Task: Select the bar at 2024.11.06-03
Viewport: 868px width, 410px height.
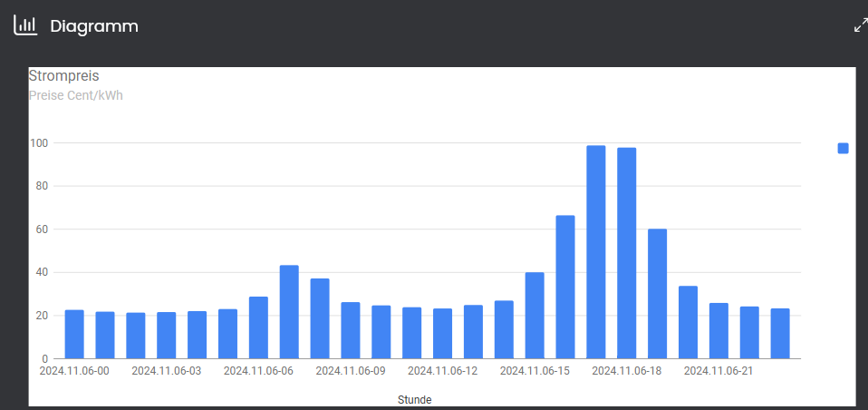Action: point(166,336)
